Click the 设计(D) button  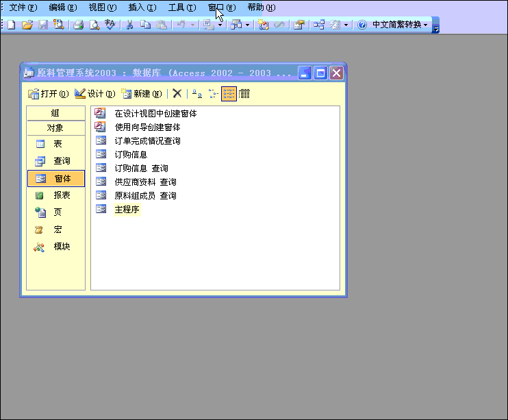95,94
